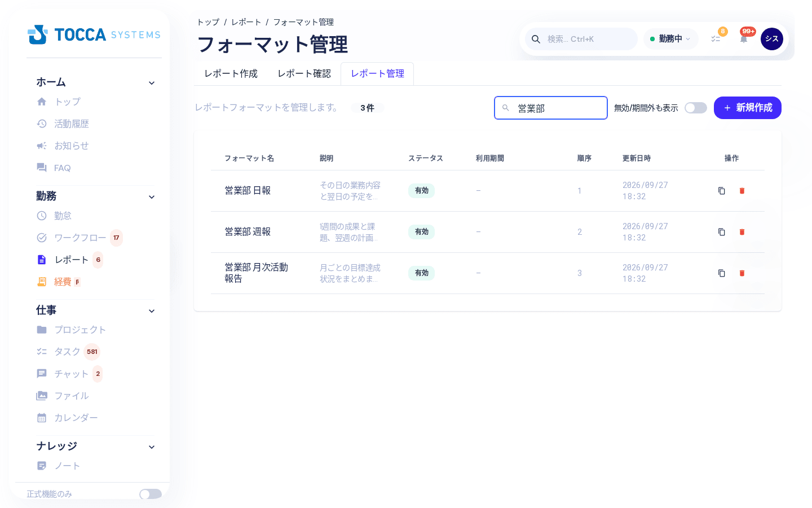Open カレンダー in sidebar
The height and width of the screenshot is (508, 812).
tap(67, 418)
